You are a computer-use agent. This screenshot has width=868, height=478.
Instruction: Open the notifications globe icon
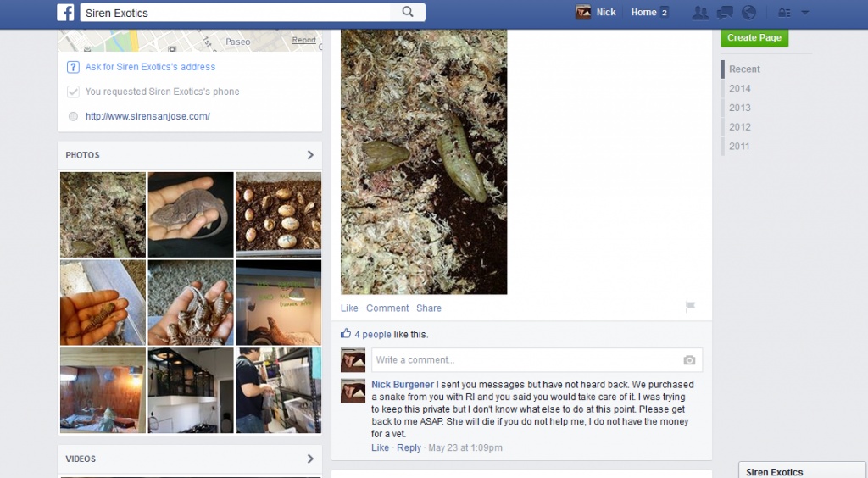(748, 12)
